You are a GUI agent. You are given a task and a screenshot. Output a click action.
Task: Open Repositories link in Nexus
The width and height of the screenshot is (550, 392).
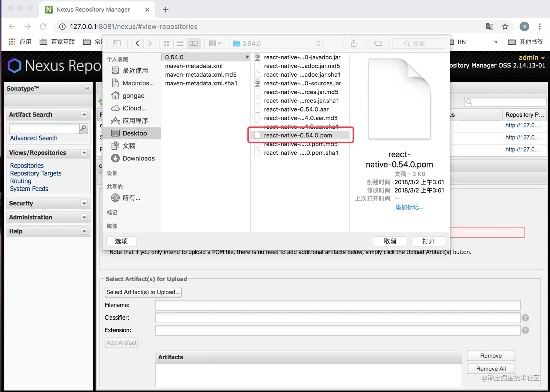[x=27, y=165]
